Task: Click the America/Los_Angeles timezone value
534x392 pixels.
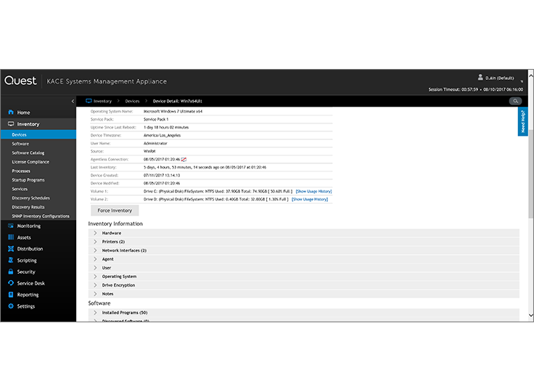Action: pos(162,135)
